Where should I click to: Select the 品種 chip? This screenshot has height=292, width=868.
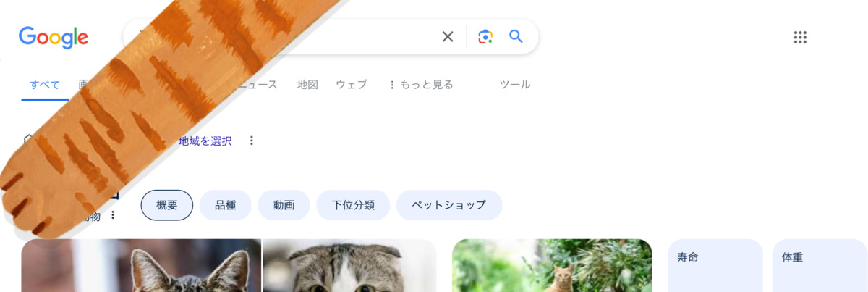pyautogui.click(x=226, y=205)
